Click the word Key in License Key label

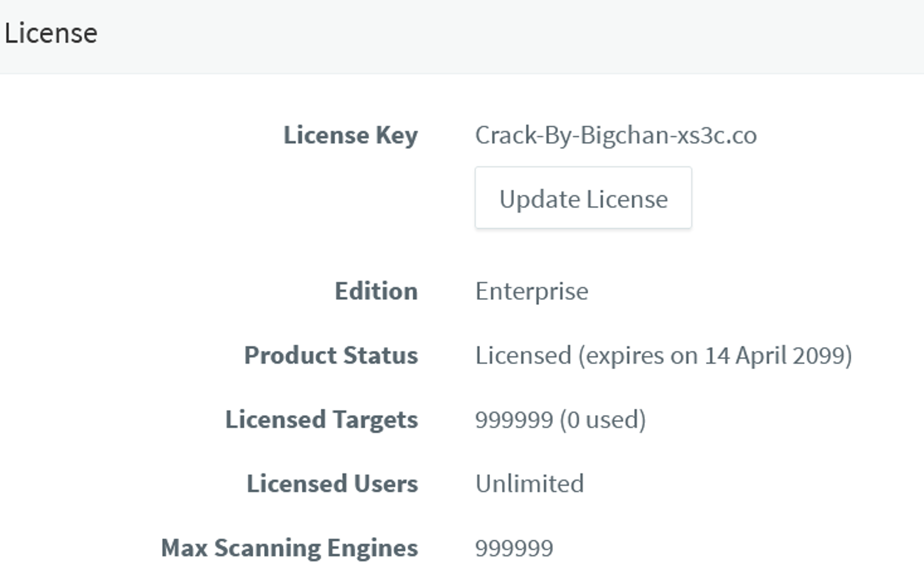[x=396, y=135]
